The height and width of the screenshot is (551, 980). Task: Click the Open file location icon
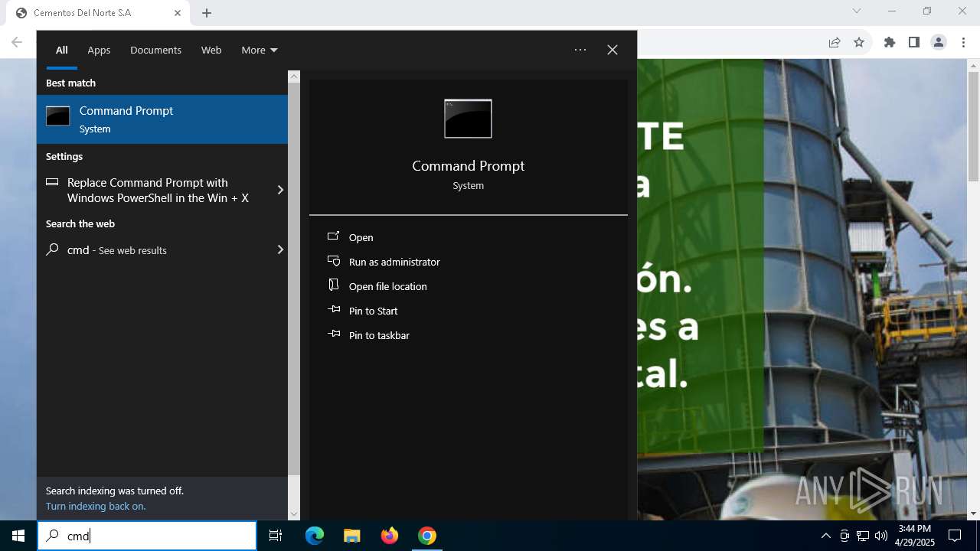pyautogui.click(x=333, y=285)
